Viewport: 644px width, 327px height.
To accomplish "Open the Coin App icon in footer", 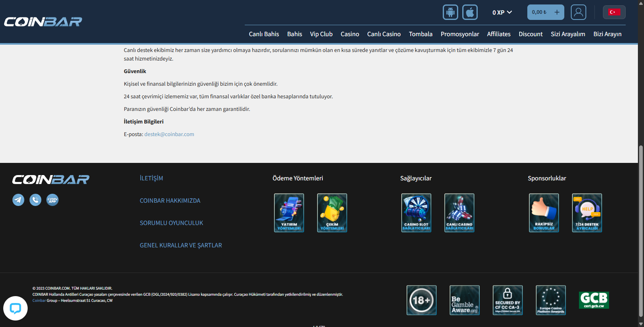I will pos(52,200).
